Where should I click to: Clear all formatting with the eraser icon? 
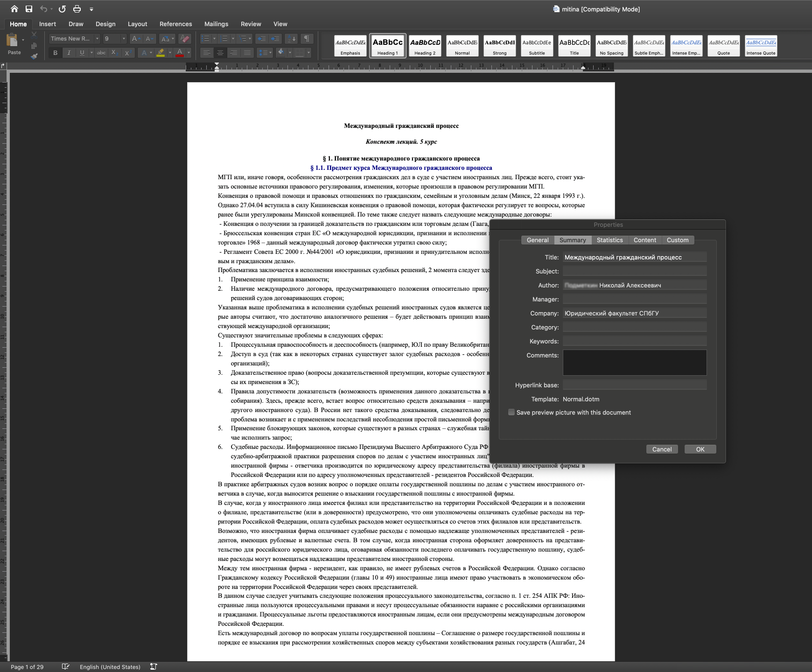(x=185, y=39)
